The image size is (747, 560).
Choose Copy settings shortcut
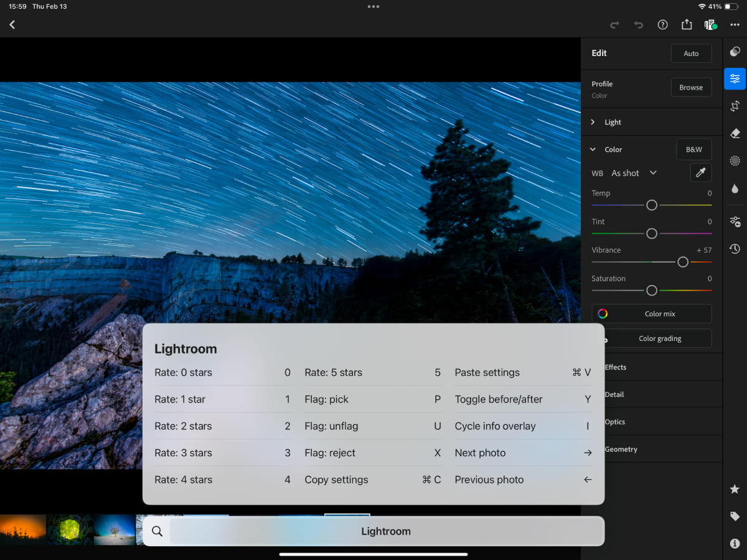(x=373, y=480)
